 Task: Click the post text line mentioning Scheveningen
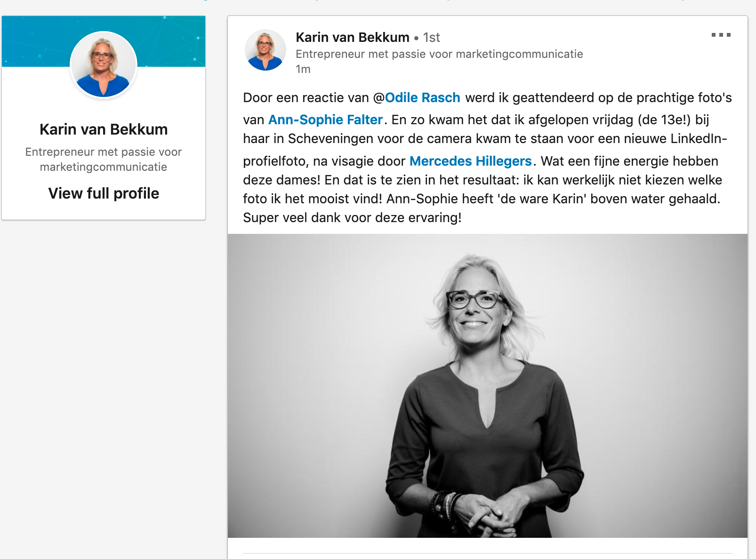click(485, 139)
